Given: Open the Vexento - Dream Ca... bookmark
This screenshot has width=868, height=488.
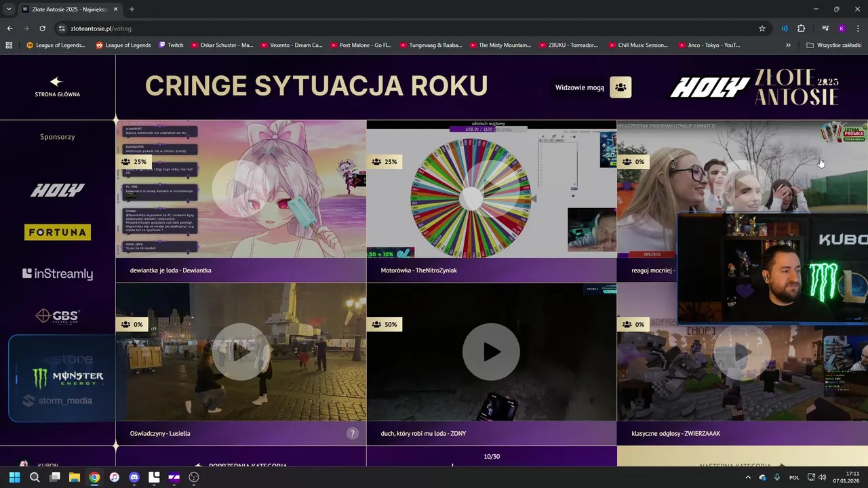Looking at the screenshot, I should tap(292, 45).
